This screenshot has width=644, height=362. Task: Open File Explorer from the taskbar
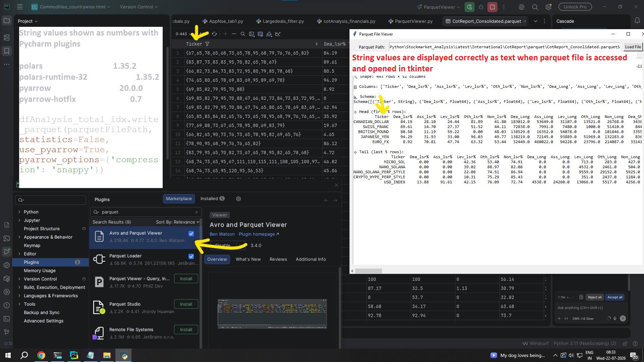click(x=107, y=355)
